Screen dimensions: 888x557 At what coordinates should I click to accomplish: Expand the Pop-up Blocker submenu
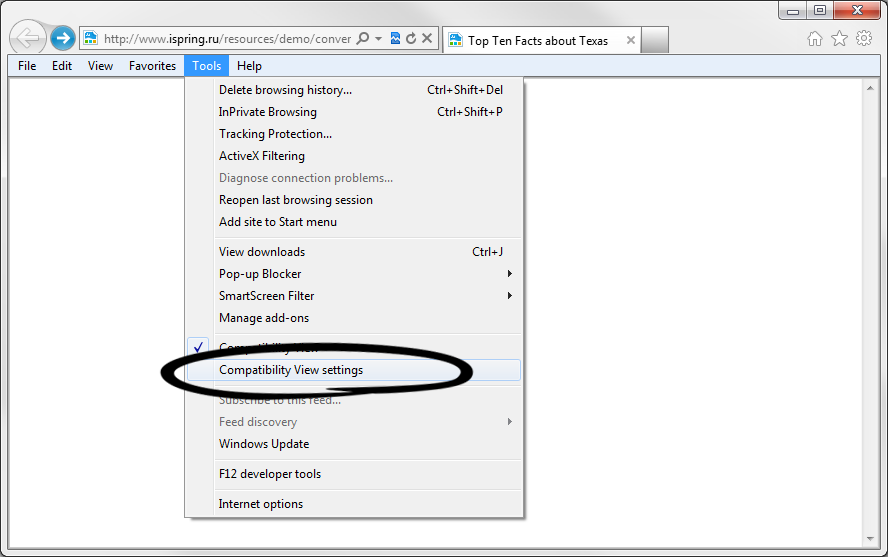354,274
